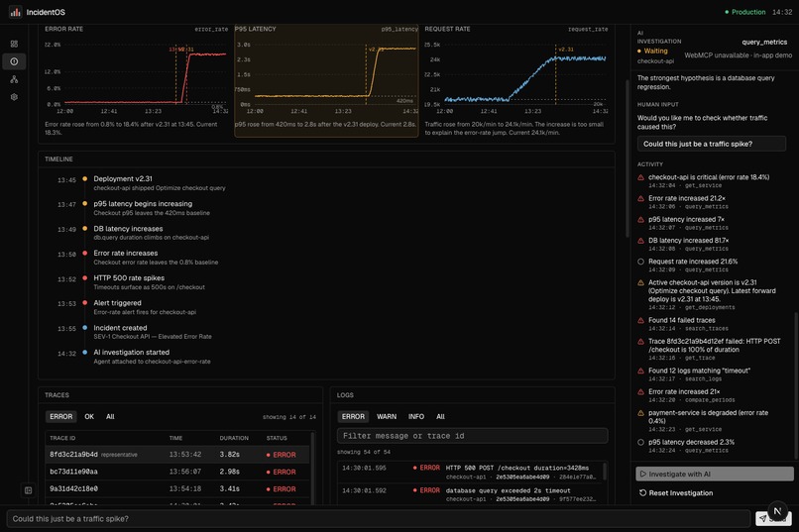Image resolution: width=799 pixels, height=532 pixels.
Task: Click the Investigate with AI button
Action: [715, 474]
